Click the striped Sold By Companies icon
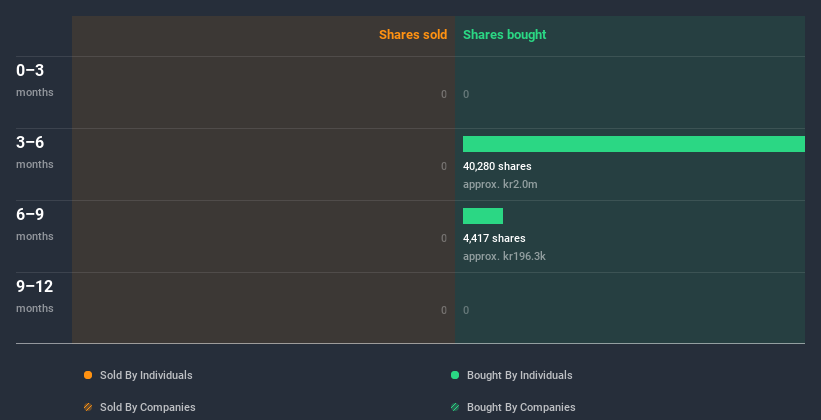 pyautogui.click(x=88, y=407)
